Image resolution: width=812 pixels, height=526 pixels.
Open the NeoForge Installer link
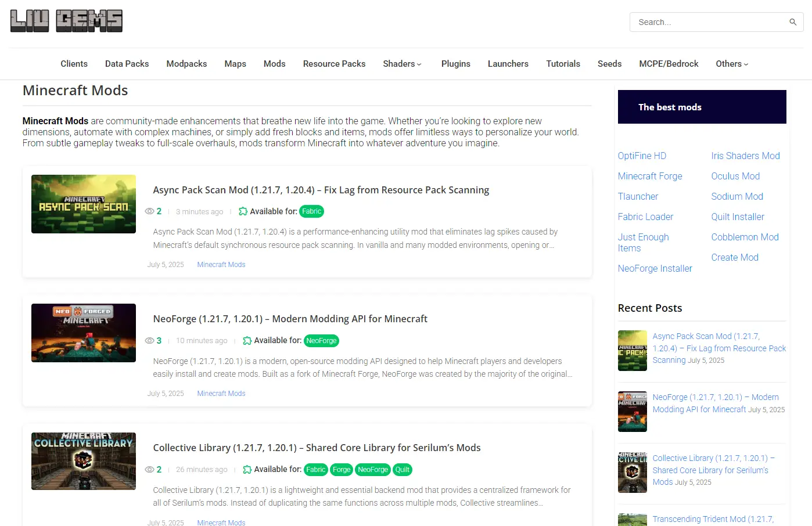coord(655,268)
